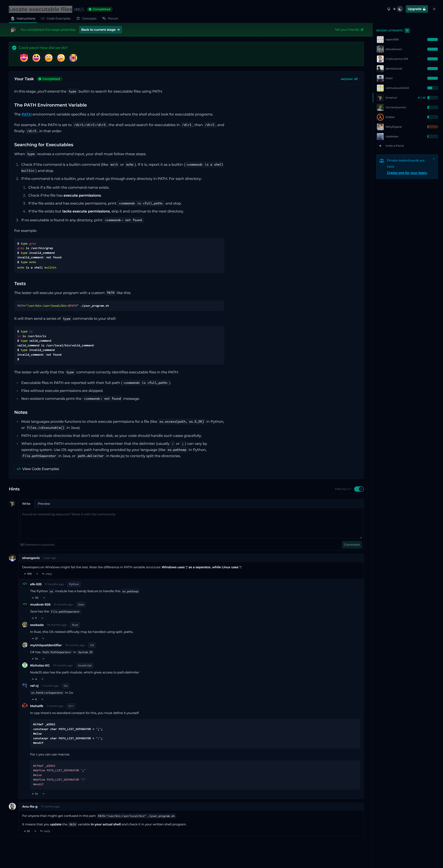This screenshot has height=868, width=443.
Task: Click plus icon to invite a friend
Action: [x=380, y=146]
